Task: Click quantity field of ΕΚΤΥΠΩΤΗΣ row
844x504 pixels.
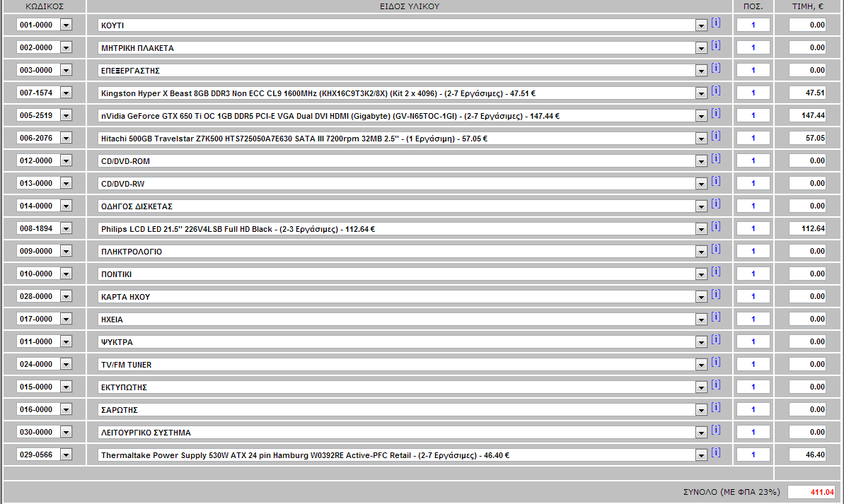Action: click(x=753, y=386)
